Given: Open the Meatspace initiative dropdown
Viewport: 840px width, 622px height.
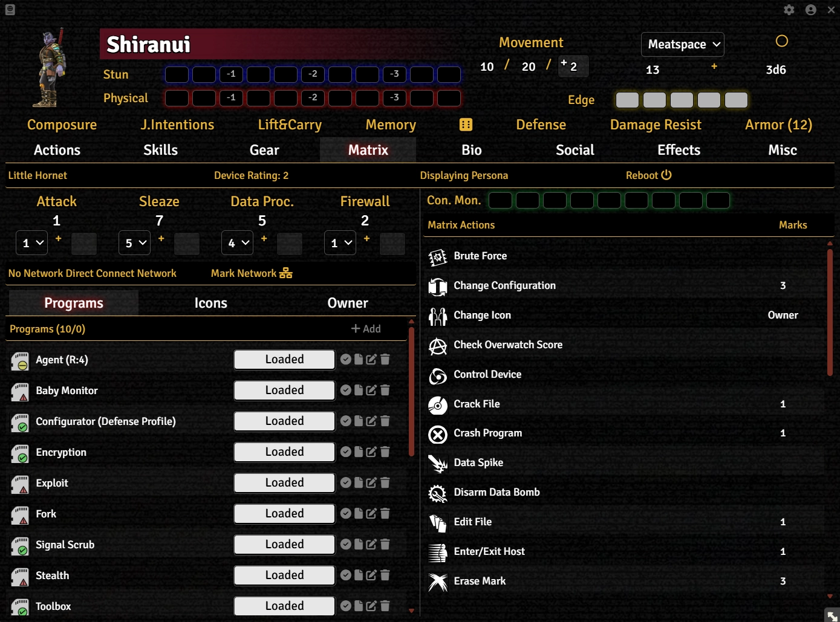Looking at the screenshot, I should coord(682,45).
